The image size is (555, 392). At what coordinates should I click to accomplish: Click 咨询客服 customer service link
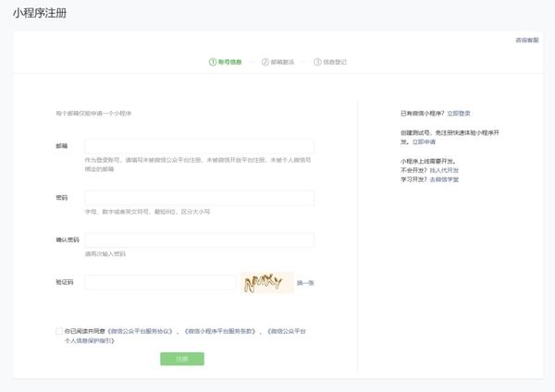coord(527,41)
